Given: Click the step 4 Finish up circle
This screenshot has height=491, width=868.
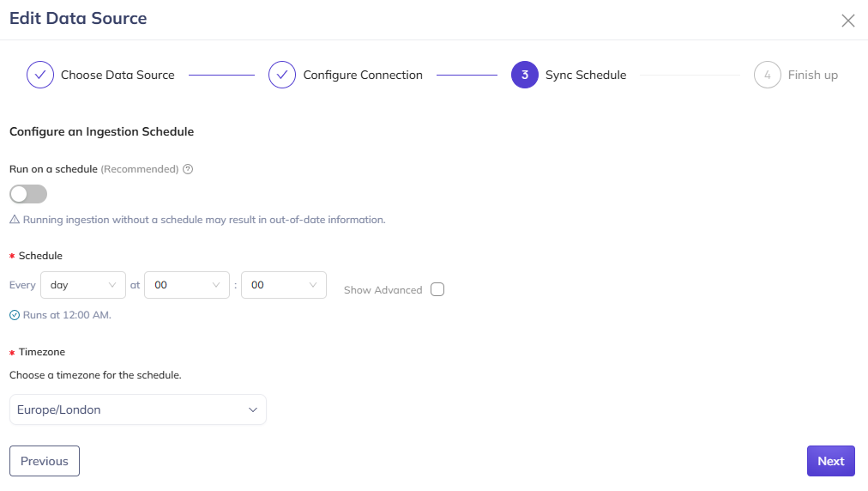Looking at the screenshot, I should point(768,75).
